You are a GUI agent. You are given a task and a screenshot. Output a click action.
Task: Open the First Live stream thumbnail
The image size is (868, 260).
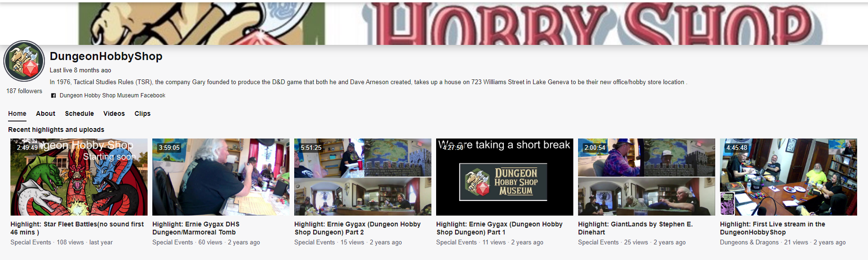pos(789,177)
